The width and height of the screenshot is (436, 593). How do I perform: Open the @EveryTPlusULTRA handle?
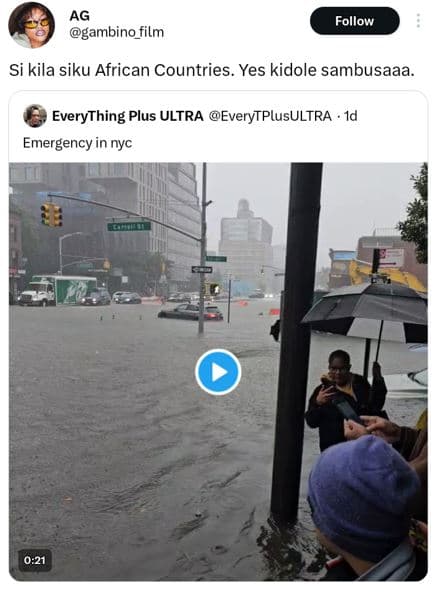270,116
